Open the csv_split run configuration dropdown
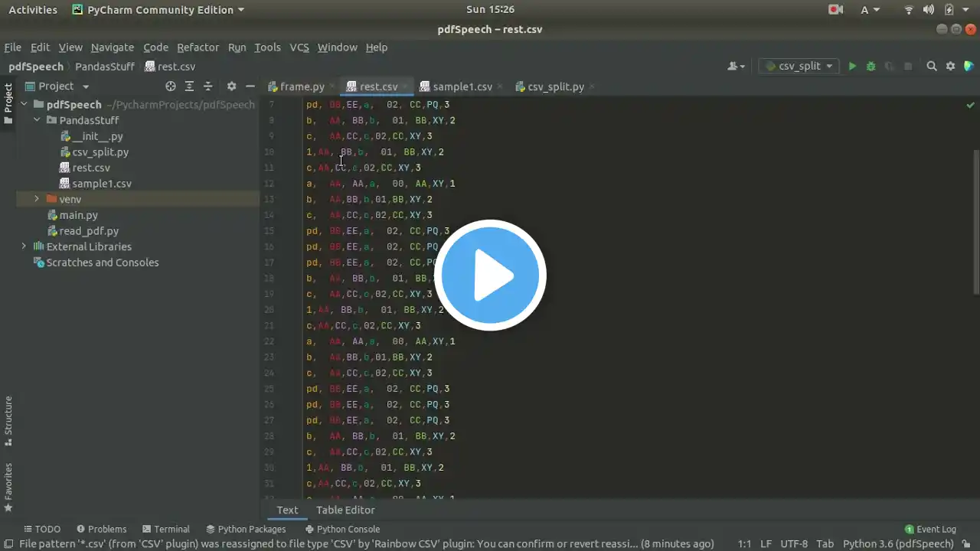The width and height of the screenshot is (980, 551). (x=799, y=67)
